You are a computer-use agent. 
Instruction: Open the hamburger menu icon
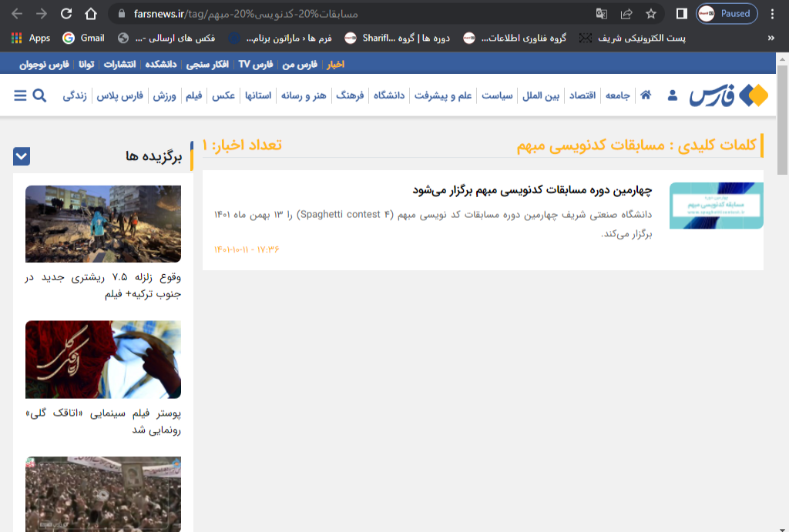[x=20, y=95]
